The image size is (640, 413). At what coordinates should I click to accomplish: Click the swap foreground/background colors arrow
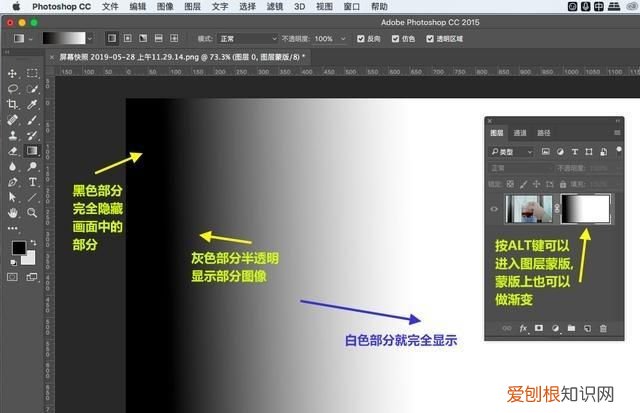coord(33,243)
